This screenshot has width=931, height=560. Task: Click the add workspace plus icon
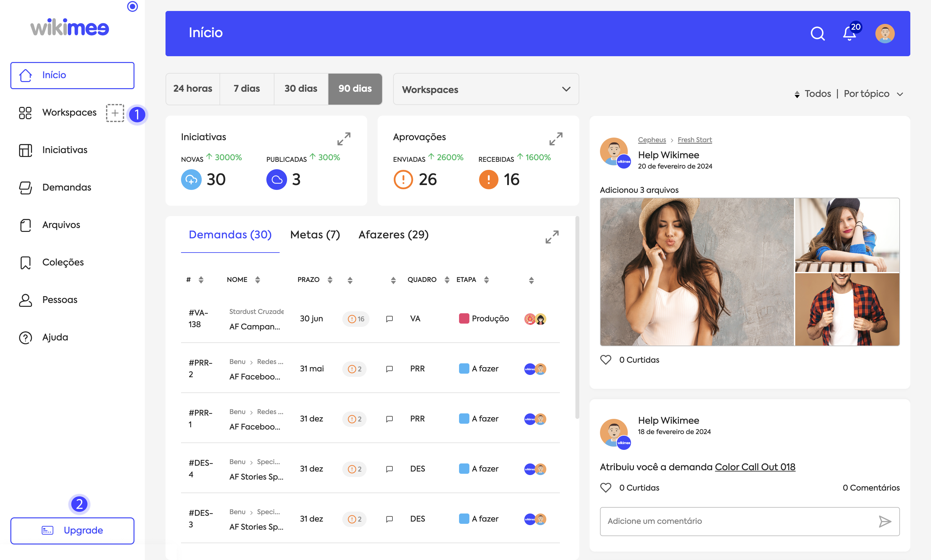(115, 113)
